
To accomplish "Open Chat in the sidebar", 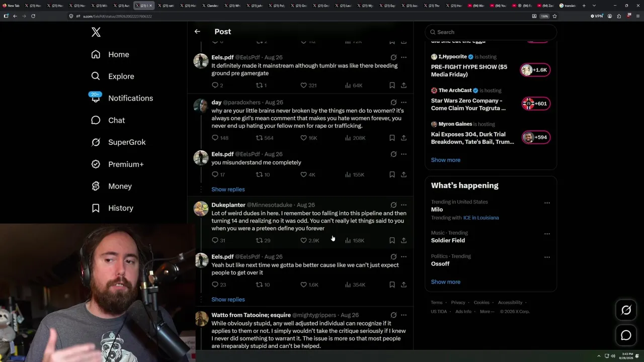I will [108, 120].
